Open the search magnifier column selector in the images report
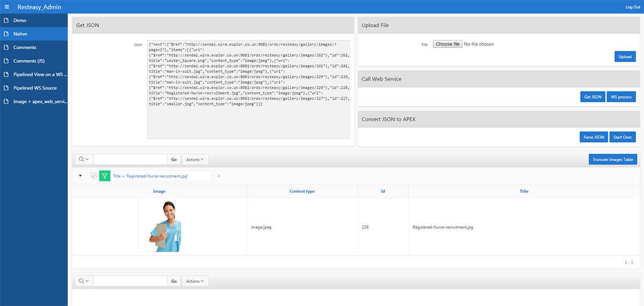 coord(84,159)
